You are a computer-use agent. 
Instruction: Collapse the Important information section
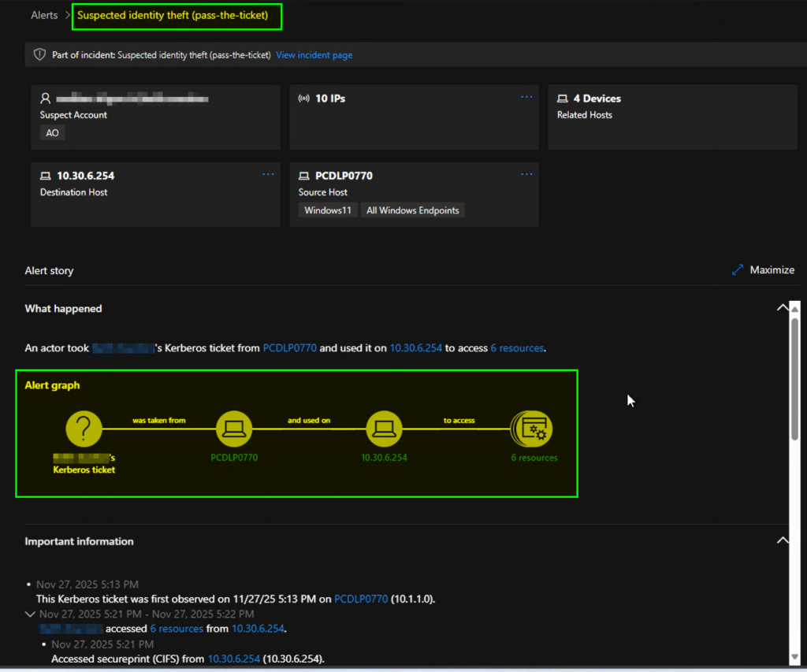(782, 540)
